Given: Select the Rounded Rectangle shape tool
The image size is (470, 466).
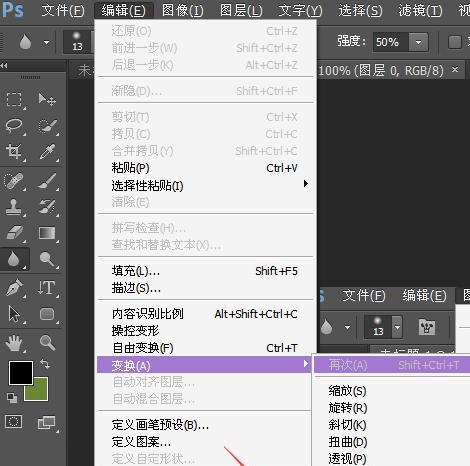Looking at the screenshot, I should [47, 314].
